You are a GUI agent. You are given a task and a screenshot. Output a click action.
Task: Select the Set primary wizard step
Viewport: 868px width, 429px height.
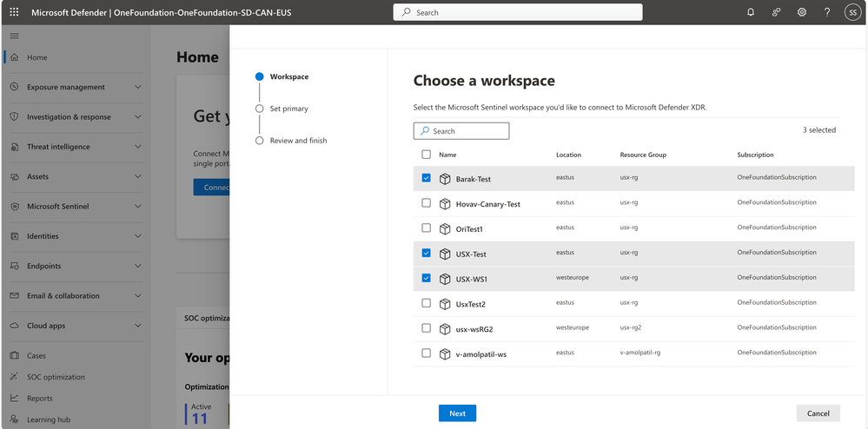pyautogui.click(x=289, y=109)
